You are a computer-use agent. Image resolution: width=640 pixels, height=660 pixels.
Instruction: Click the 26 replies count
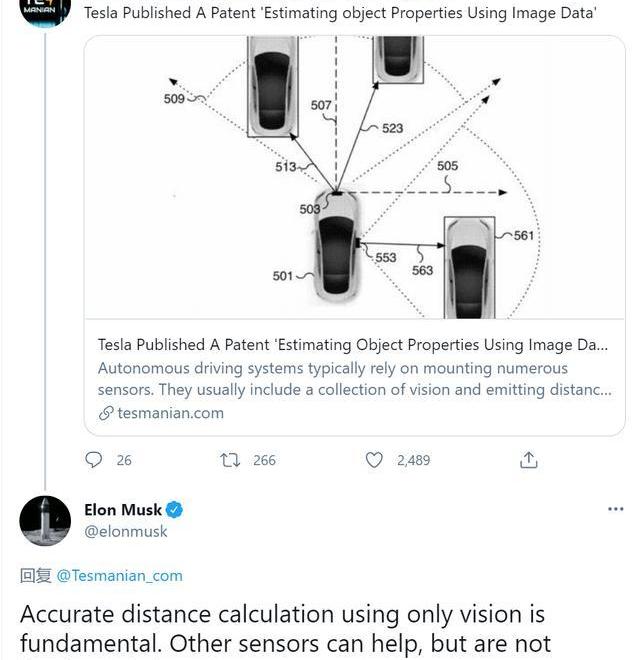coord(124,460)
